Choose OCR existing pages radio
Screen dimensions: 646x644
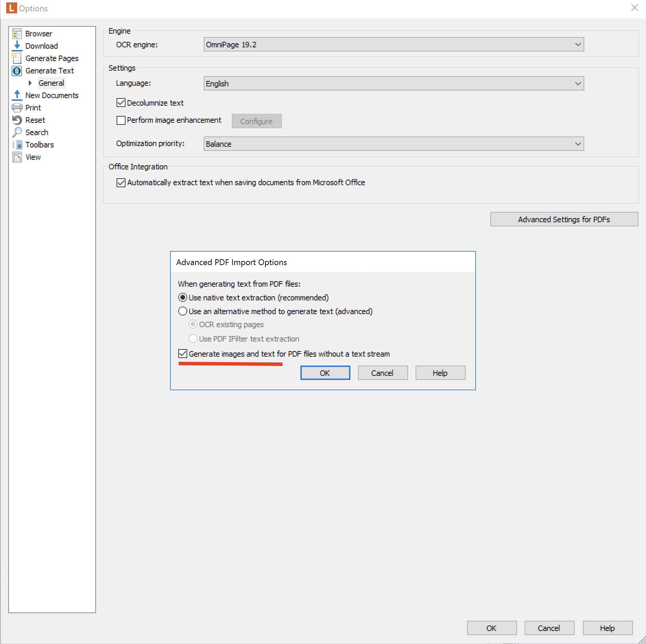click(x=193, y=324)
